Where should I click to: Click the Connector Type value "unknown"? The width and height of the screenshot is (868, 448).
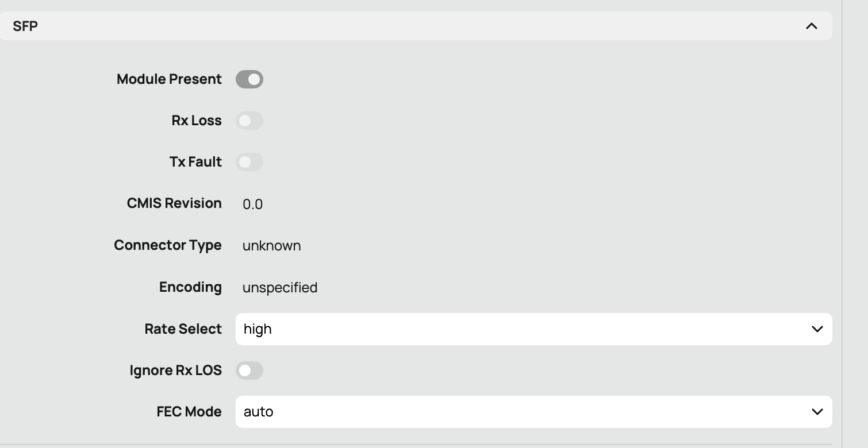(271, 246)
